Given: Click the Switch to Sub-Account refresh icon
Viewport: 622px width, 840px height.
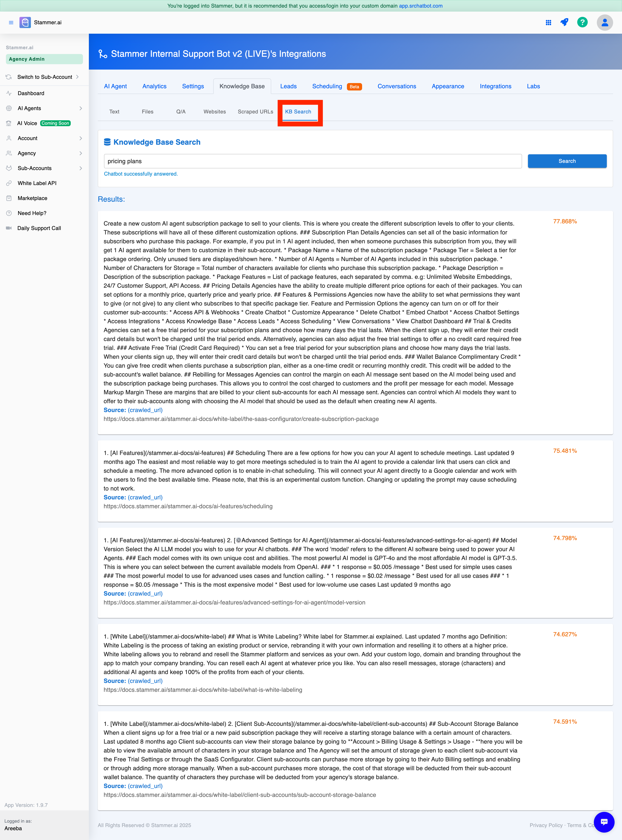Looking at the screenshot, I should [x=9, y=77].
